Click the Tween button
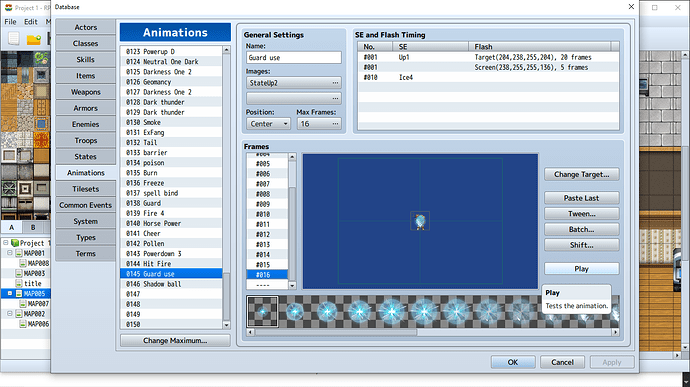The width and height of the screenshot is (690, 387). 581,214
